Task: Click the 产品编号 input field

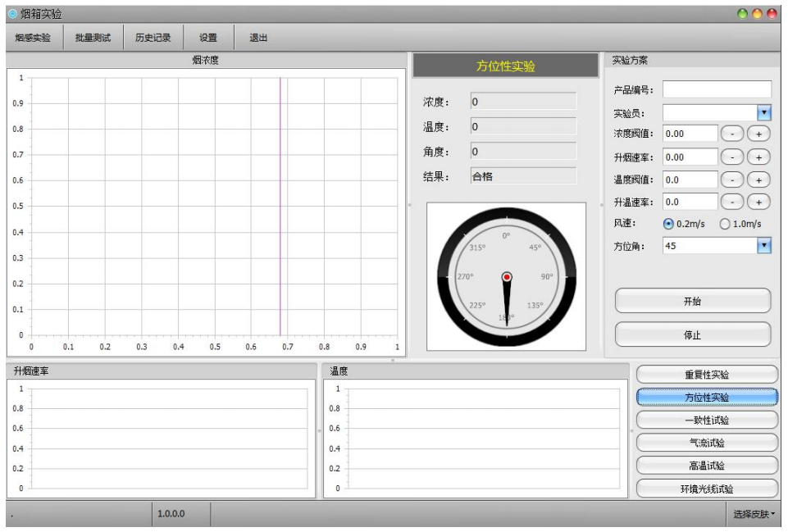Action: 717,89
